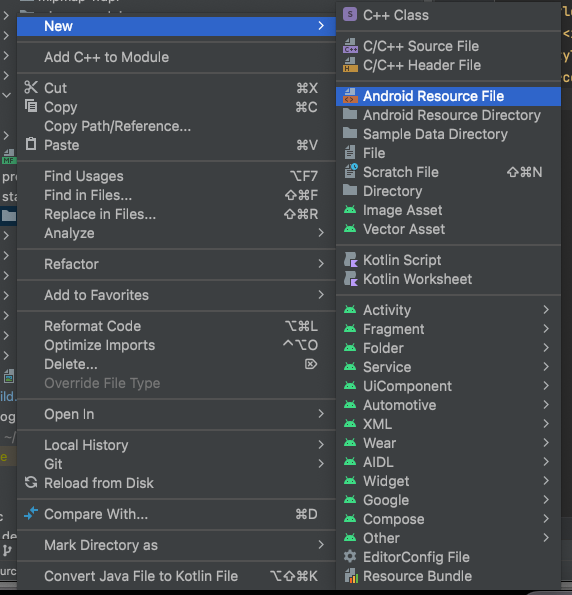Click the Copy icon
This screenshot has height=595, width=572.
click(31, 106)
